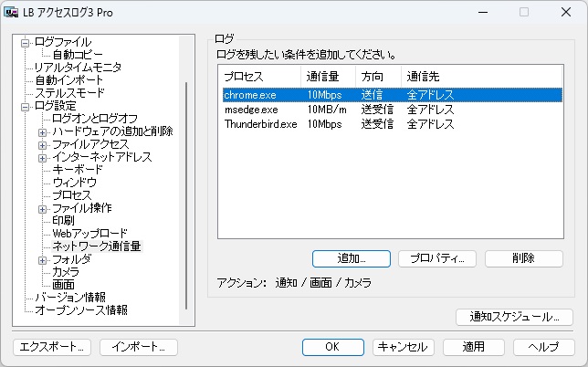Click the 削除 button
Image resolution: width=588 pixels, height=367 pixels.
point(524,258)
